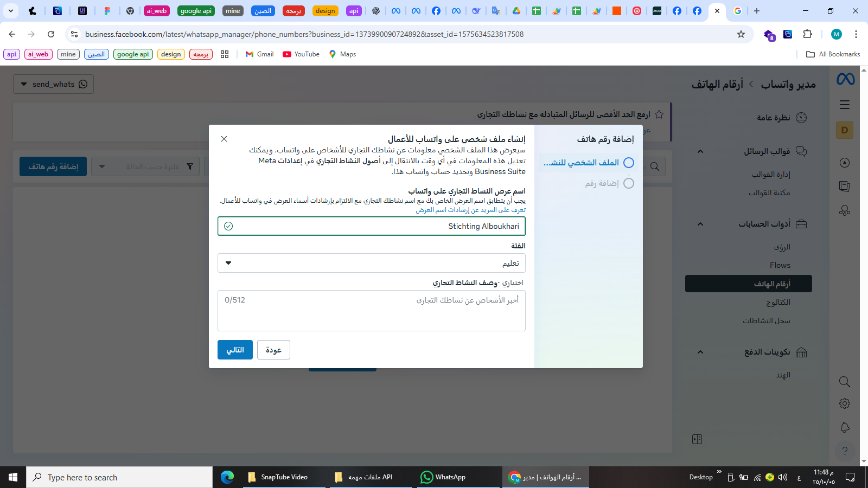The width and height of the screenshot is (868, 488).
Task: Select the إضافة رقم step radio button
Action: (628, 183)
